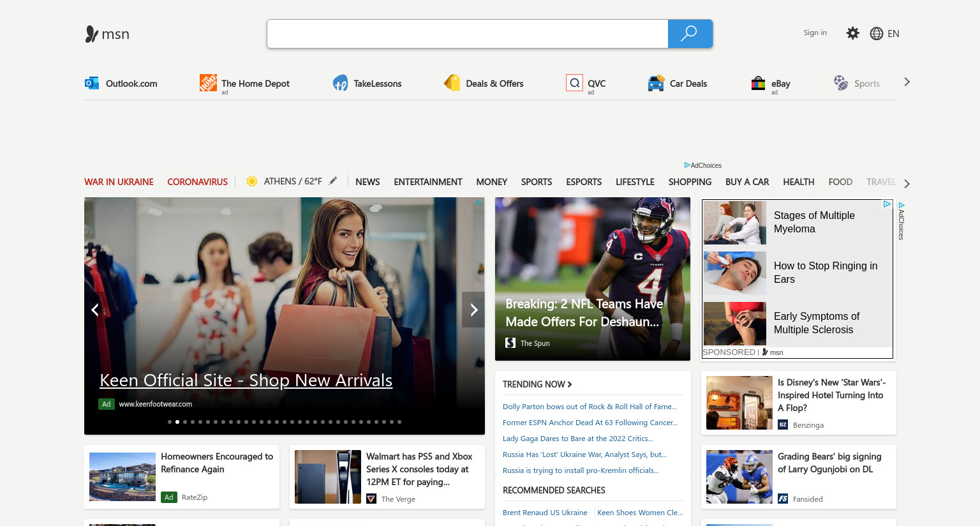Open WAR IN UKRAINE tab

point(119,182)
